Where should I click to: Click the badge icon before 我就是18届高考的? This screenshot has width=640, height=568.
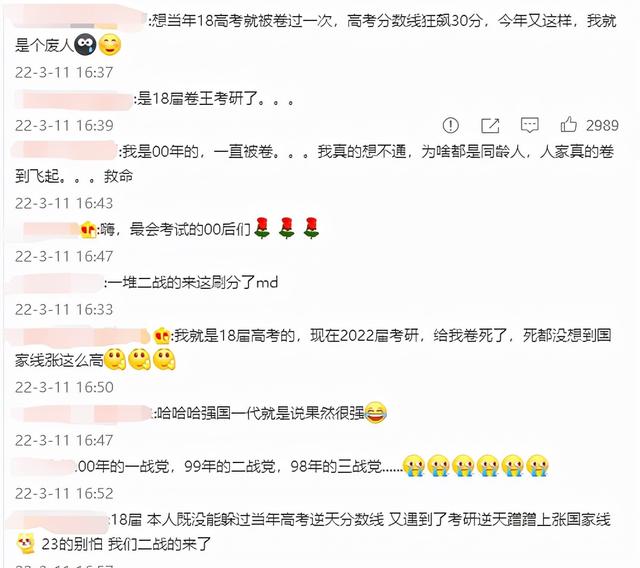[162, 336]
